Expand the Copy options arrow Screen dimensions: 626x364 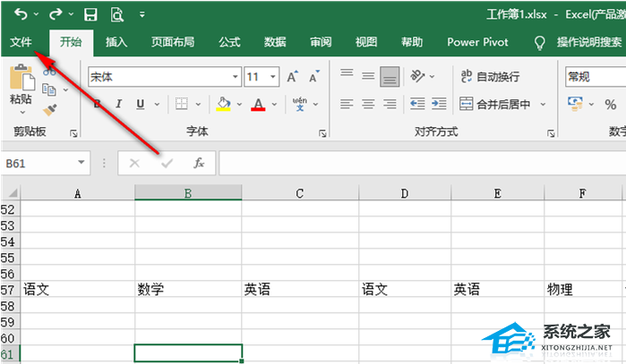coord(66,90)
